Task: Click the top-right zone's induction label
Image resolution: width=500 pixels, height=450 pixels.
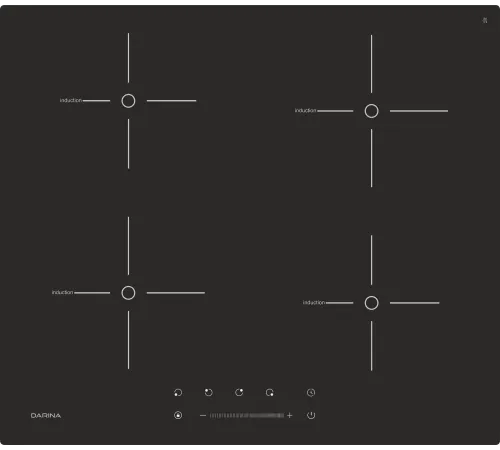Action: [x=305, y=110]
